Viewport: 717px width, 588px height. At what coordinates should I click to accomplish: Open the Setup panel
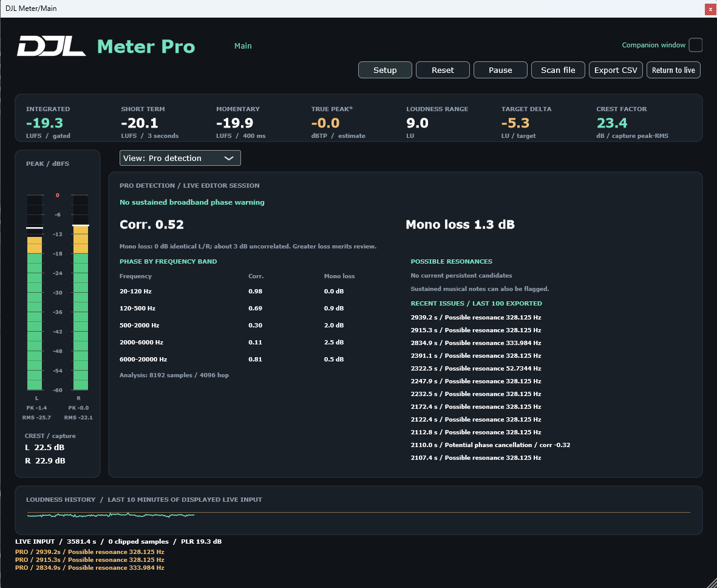(385, 70)
